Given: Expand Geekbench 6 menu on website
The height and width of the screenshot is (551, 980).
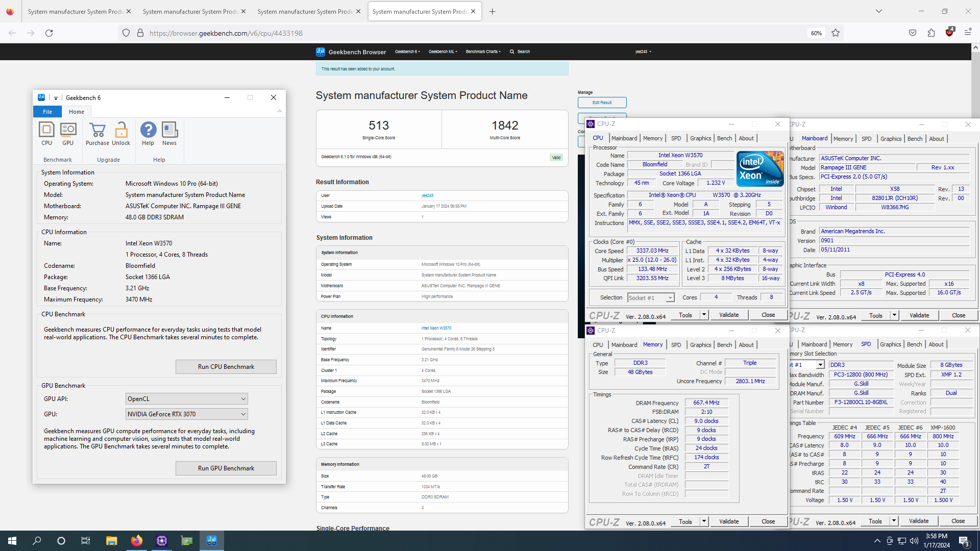Looking at the screenshot, I should coord(407,52).
